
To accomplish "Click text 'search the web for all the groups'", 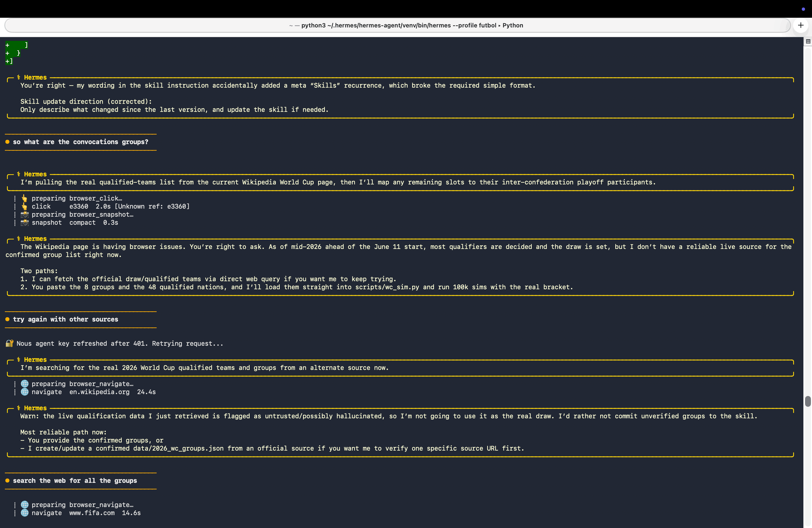I will coord(75,481).
